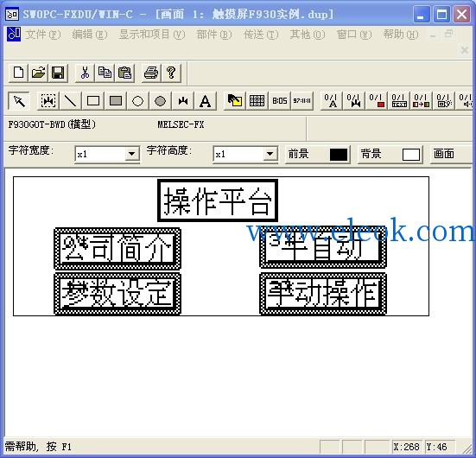Save the project with the floppy disk icon
Screen dimensions: 476x458
58,73
